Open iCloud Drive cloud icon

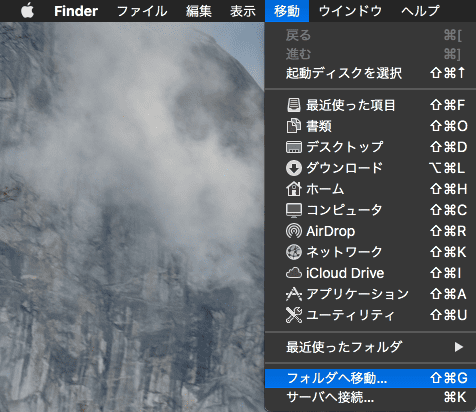(294, 273)
